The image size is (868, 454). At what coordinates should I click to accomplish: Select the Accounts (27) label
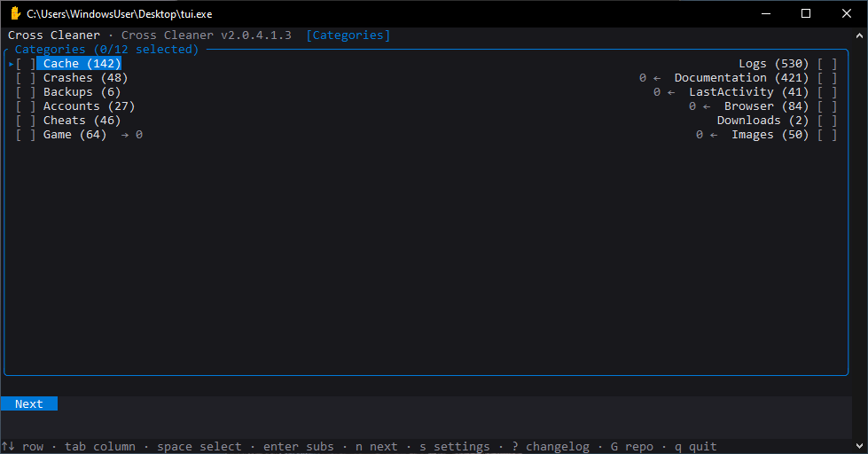(x=90, y=106)
